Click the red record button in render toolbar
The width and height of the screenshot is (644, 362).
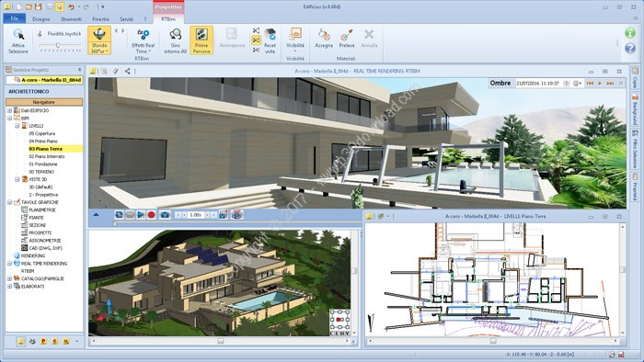click(151, 215)
